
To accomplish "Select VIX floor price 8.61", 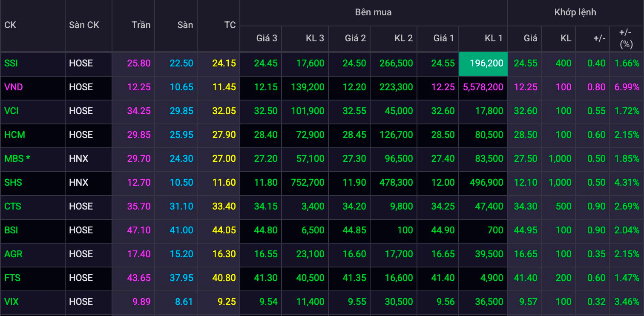I will pos(184,302).
